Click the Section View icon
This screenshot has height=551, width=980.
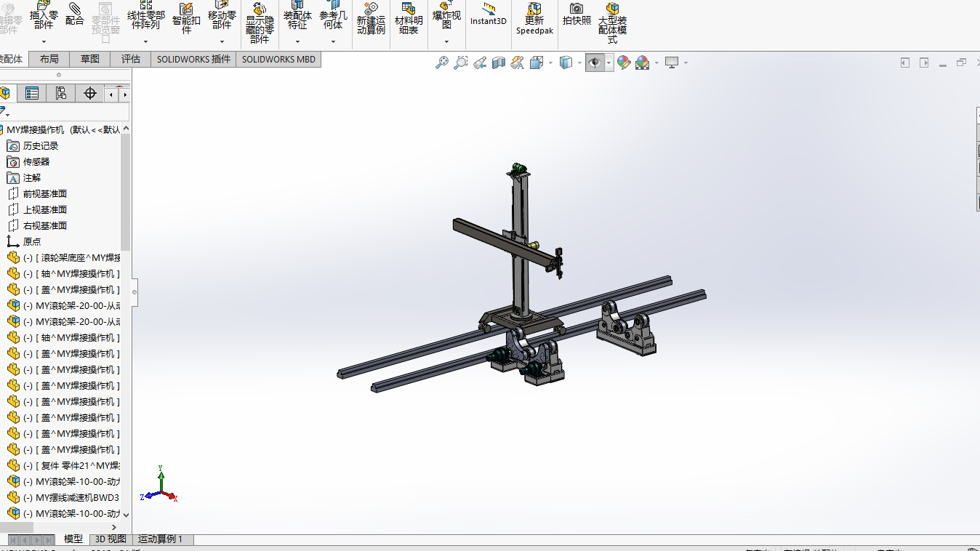tap(499, 63)
